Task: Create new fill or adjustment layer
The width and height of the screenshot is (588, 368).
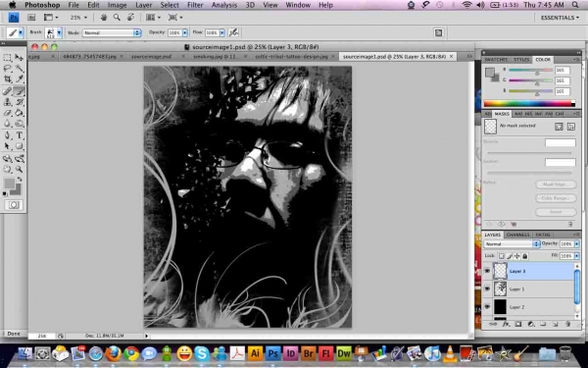Action: 530,324
